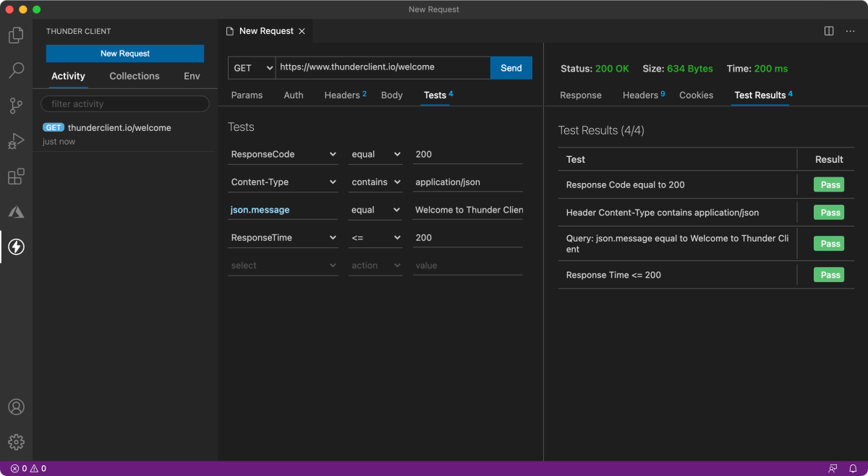Open the contains action dropdown
Viewport: 868px width, 476px height.
(x=375, y=182)
